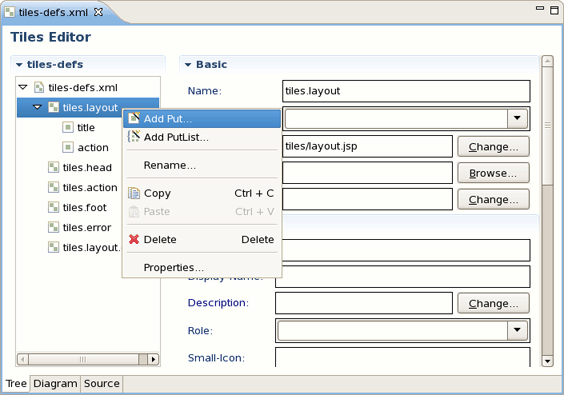The height and width of the screenshot is (395, 564).
Task: Select the action tree item
Action: tap(93, 147)
